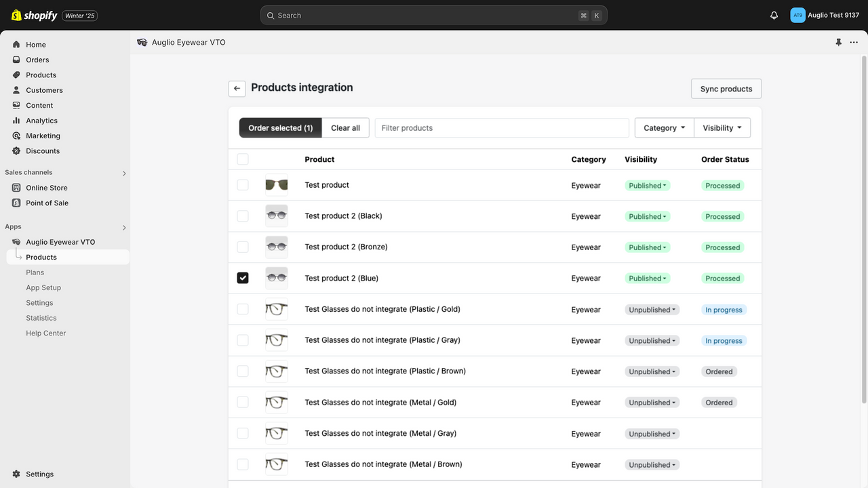Open the Category filter dropdown

[x=664, y=128]
